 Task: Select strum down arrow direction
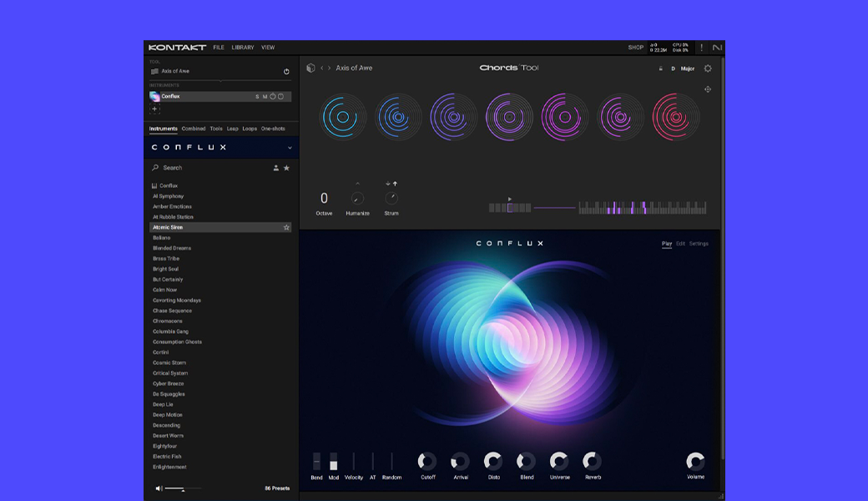[x=387, y=183]
